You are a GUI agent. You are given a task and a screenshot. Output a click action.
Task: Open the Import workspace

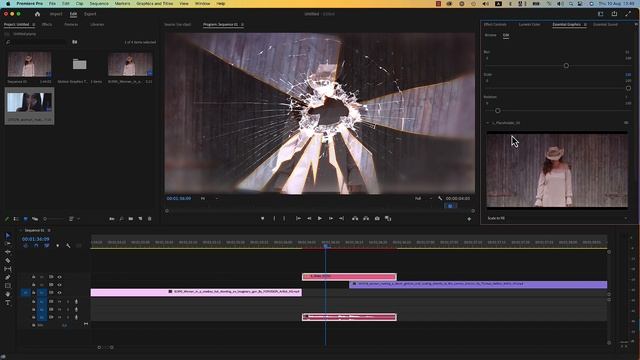[x=56, y=14]
